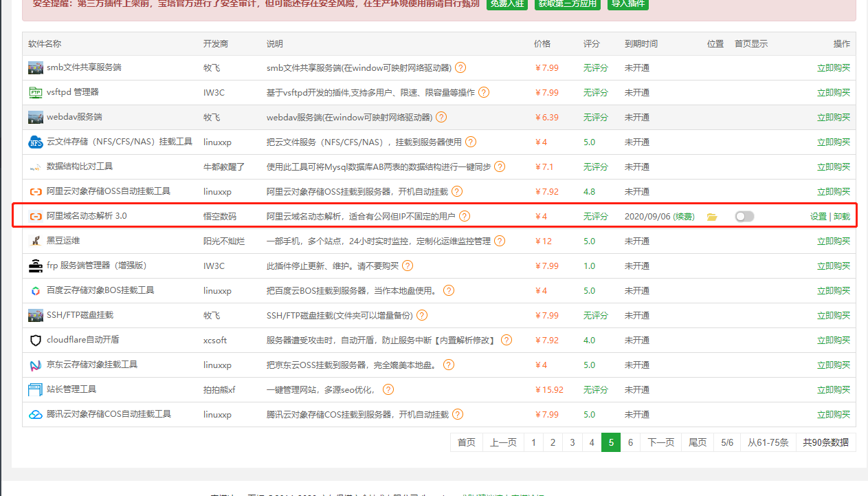This screenshot has height=496, width=868.
Task: Click the 共90条数据 total count
Action: pyautogui.click(x=825, y=442)
